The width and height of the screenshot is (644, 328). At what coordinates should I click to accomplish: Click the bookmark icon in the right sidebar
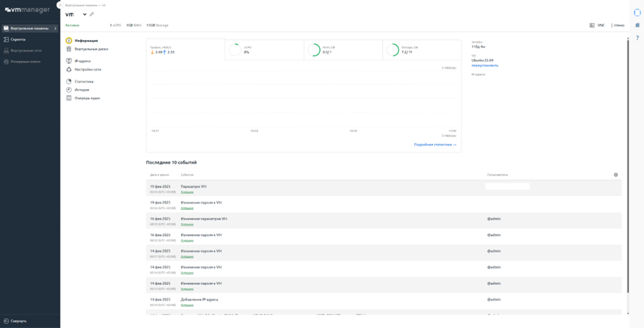point(637,25)
